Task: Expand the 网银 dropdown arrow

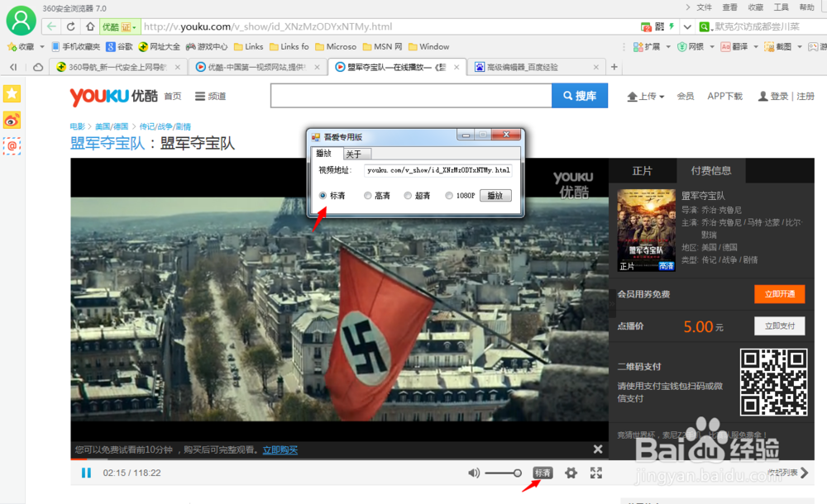Action: (x=712, y=47)
